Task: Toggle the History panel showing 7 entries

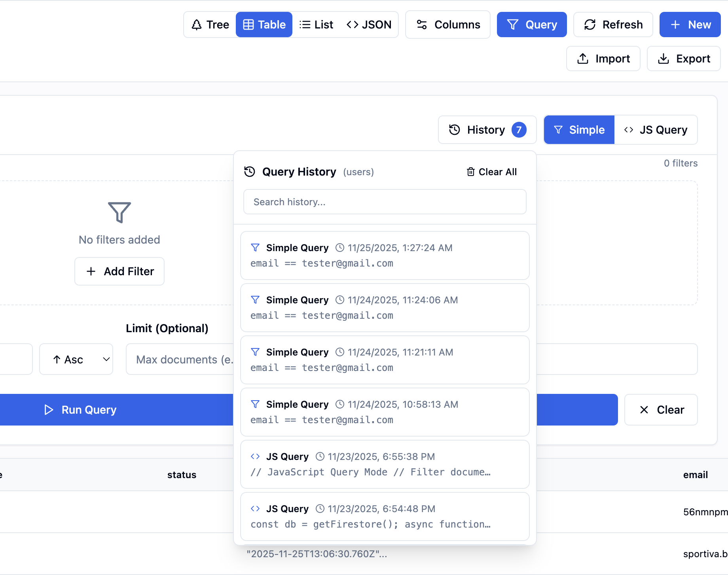Action: (487, 130)
